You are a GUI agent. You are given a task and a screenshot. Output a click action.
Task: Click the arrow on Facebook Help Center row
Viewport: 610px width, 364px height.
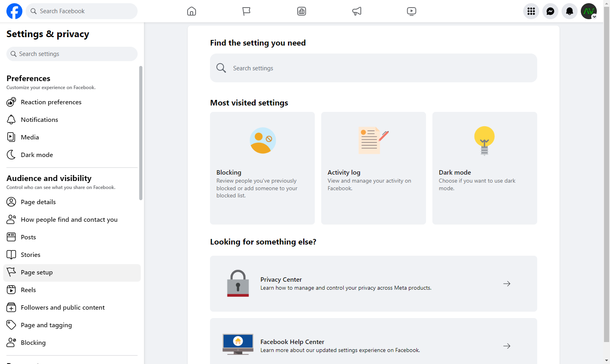(x=507, y=346)
